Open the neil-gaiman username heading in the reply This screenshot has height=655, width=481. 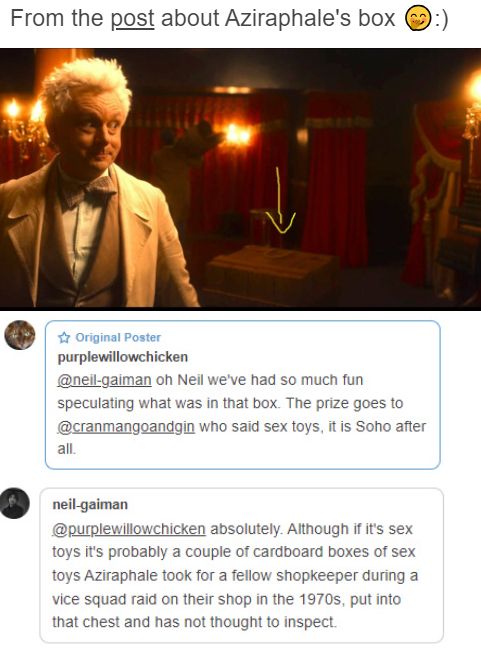click(90, 505)
